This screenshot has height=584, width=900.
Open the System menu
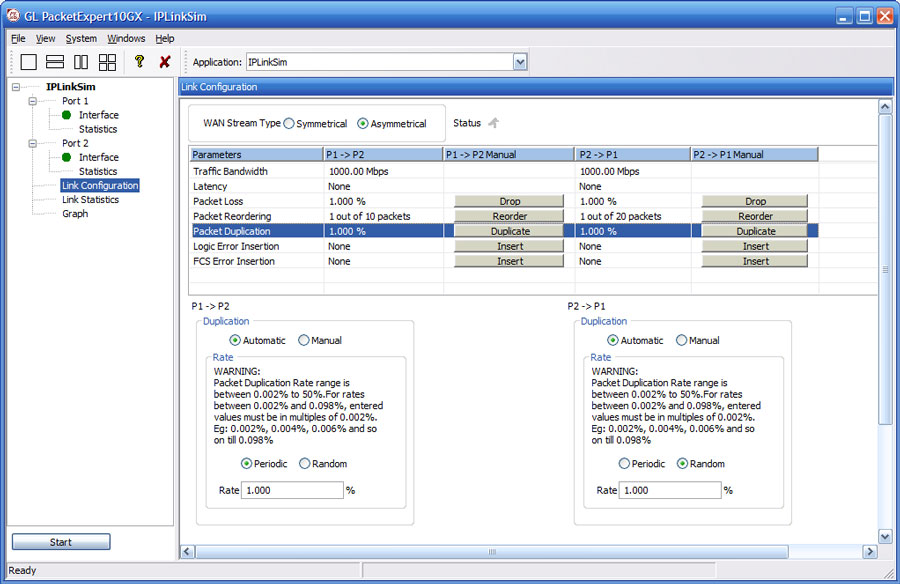[81, 38]
